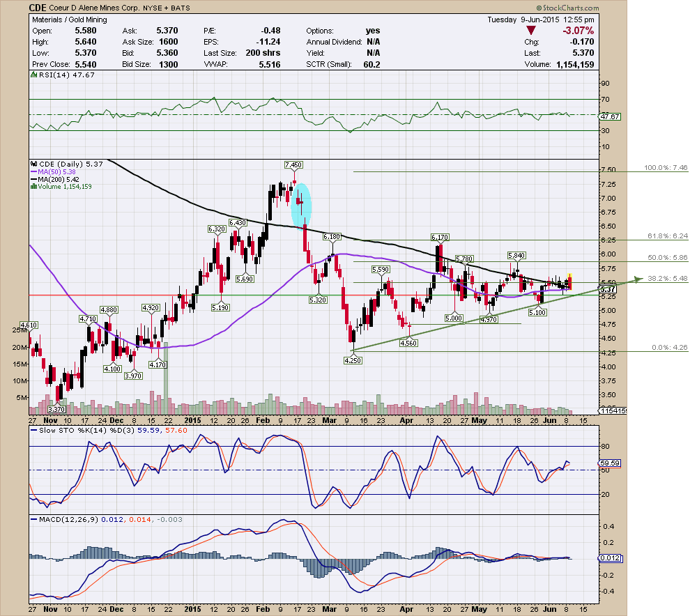Select the P/E value -0.48
Image resolution: width=697 pixels, height=616 pixels.
(270, 31)
